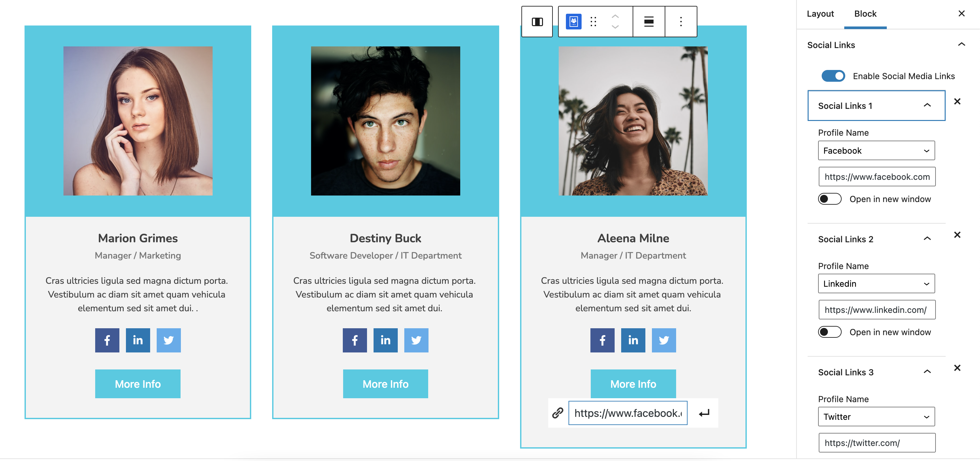980x461 pixels.
Task: Close Social Links 1 with X button
Action: coord(957,101)
